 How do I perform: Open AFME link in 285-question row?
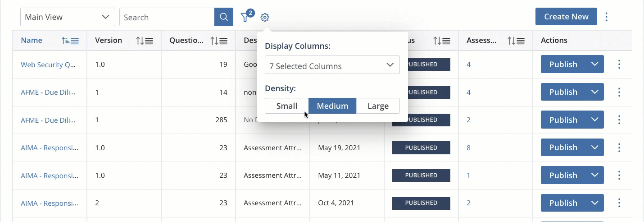coord(48,120)
